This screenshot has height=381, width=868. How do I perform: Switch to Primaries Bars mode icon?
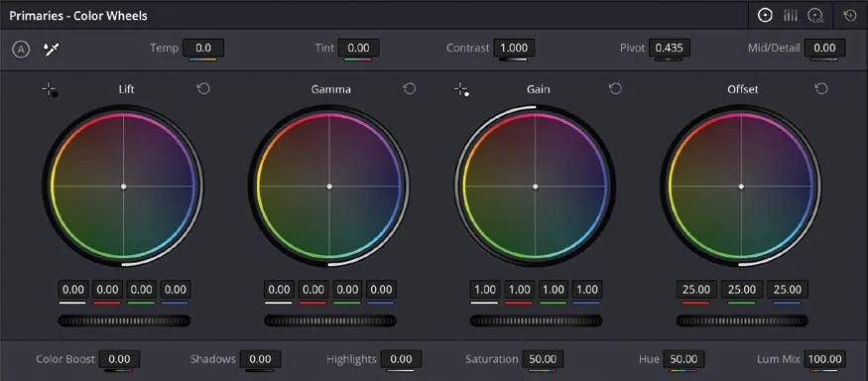click(790, 16)
